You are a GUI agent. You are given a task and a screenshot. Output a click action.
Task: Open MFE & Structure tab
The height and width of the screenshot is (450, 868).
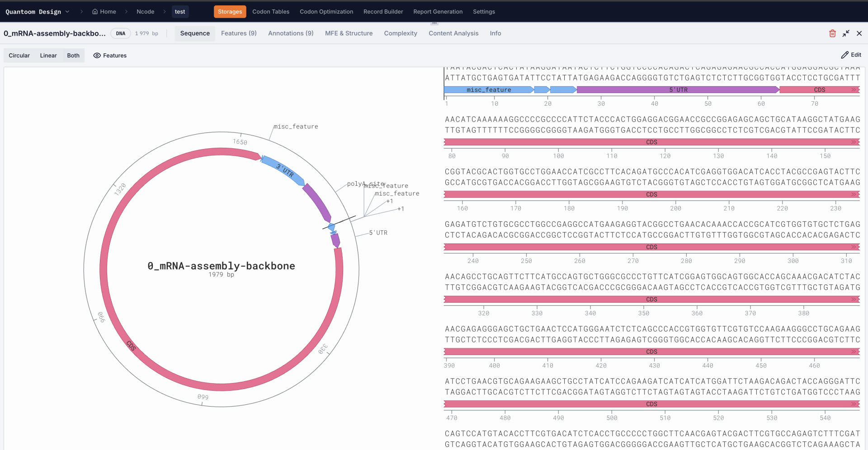pos(349,33)
